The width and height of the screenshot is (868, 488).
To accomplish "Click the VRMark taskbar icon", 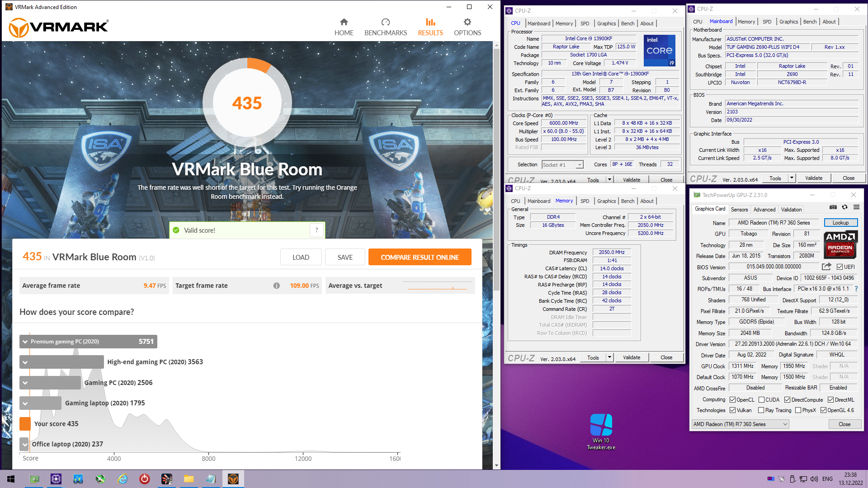I will 233,479.
